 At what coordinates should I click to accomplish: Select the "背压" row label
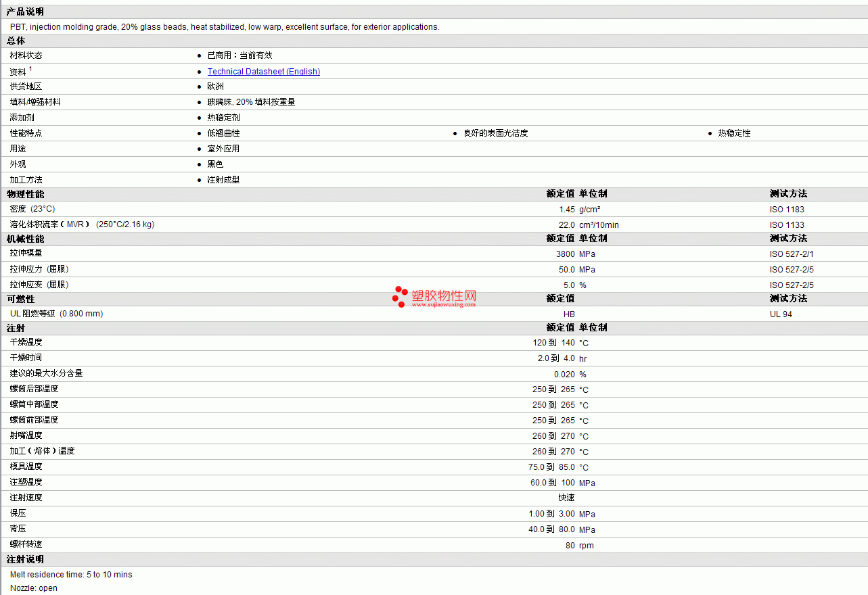(18, 529)
